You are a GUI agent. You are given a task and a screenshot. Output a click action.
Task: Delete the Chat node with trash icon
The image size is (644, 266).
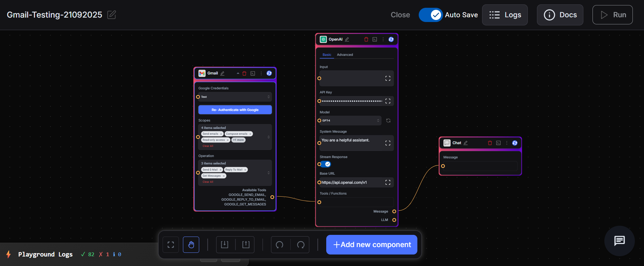point(490,143)
